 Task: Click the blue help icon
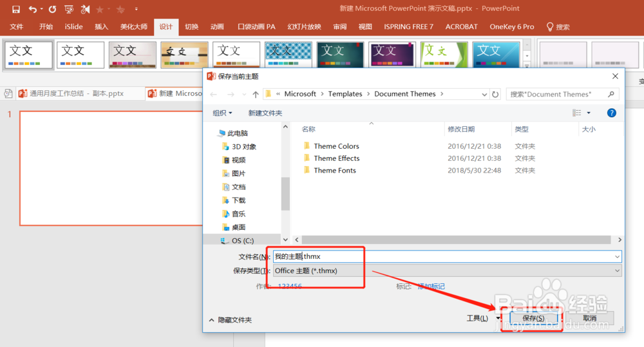click(612, 113)
